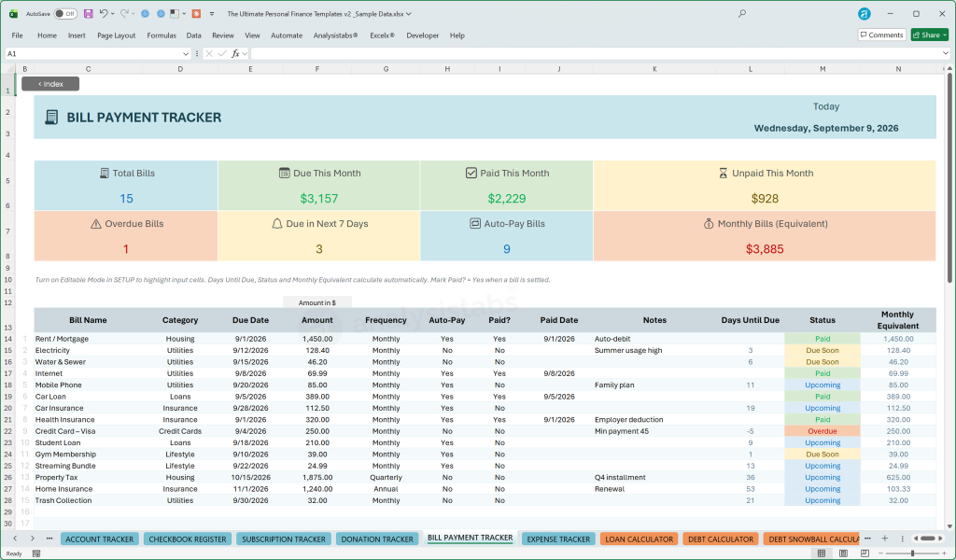Click the horizontal scrollbar thumb
The image size is (956, 560).
click(x=928, y=539)
